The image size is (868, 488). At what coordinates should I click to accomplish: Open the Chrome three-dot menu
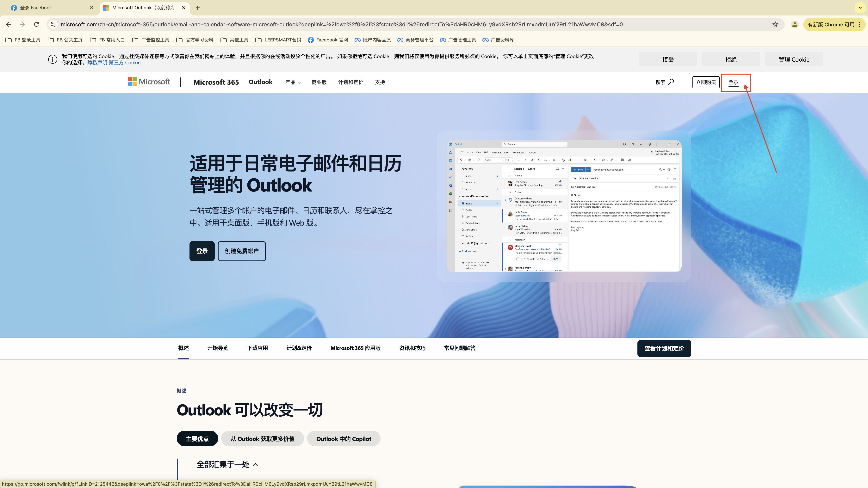(x=860, y=24)
